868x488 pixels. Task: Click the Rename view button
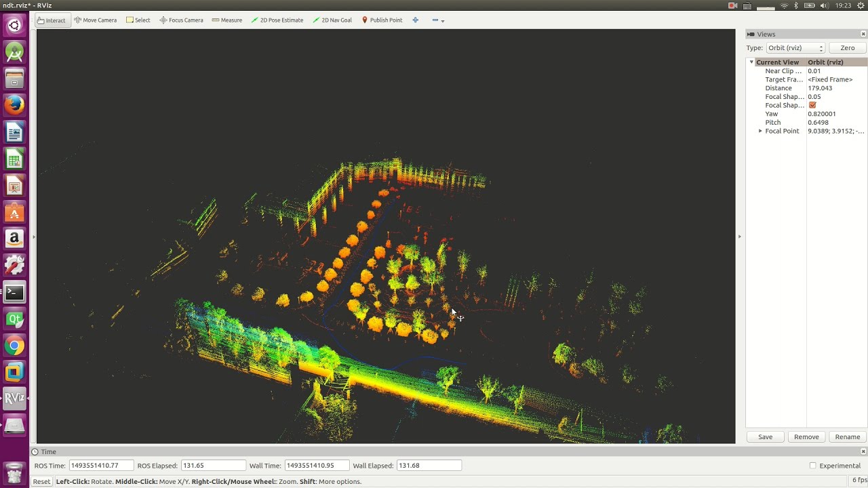(x=847, y=437)
